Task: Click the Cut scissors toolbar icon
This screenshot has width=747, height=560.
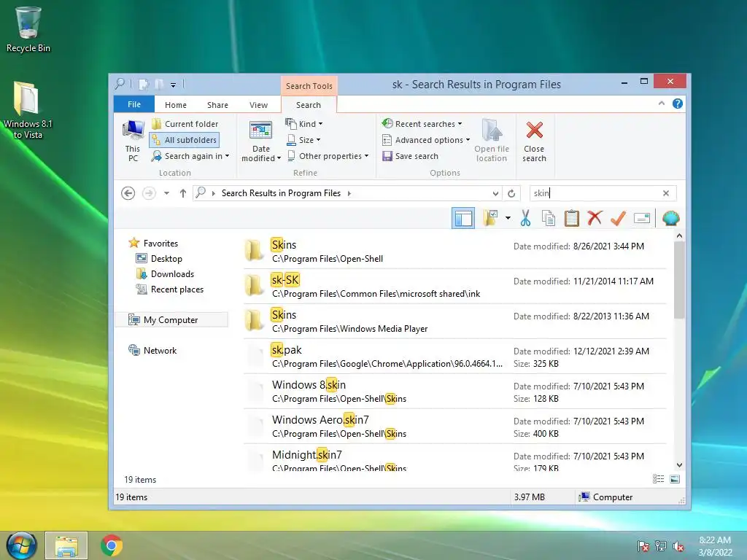Action: [x=525, y=218]
